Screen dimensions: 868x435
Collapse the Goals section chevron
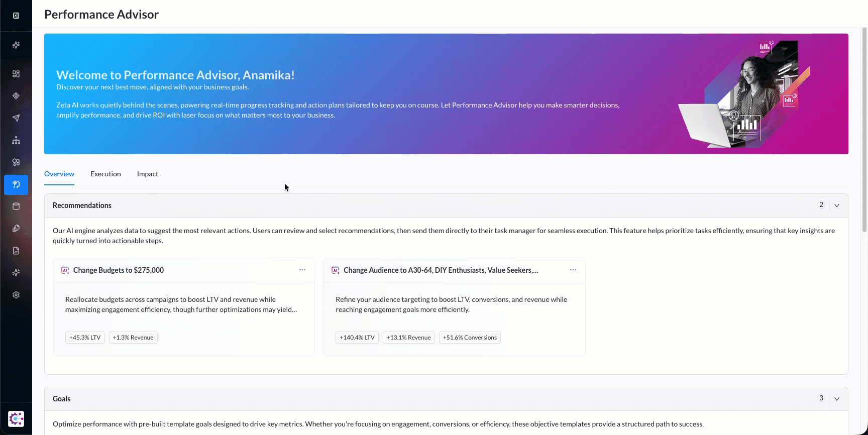coord(837,399)
